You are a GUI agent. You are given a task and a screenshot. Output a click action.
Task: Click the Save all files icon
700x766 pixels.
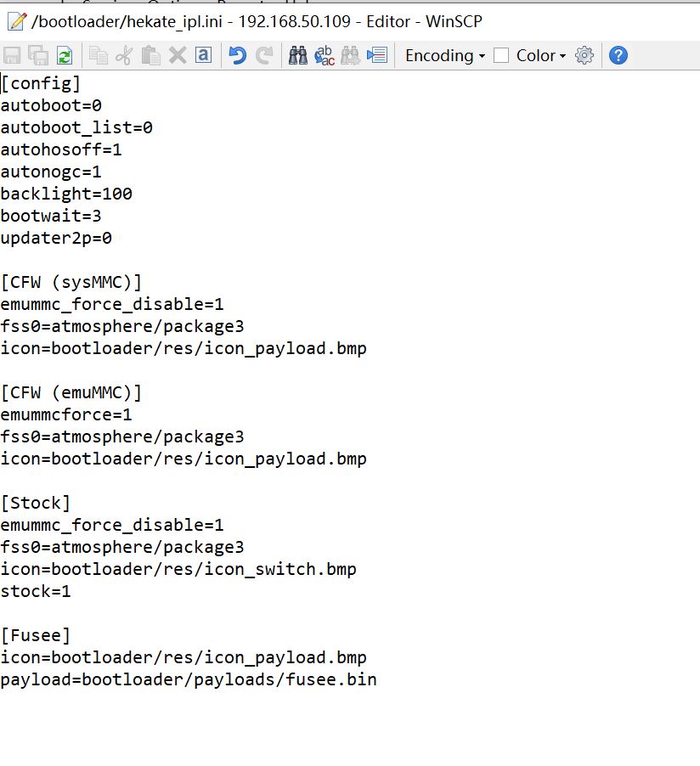(x=38, y=56)
